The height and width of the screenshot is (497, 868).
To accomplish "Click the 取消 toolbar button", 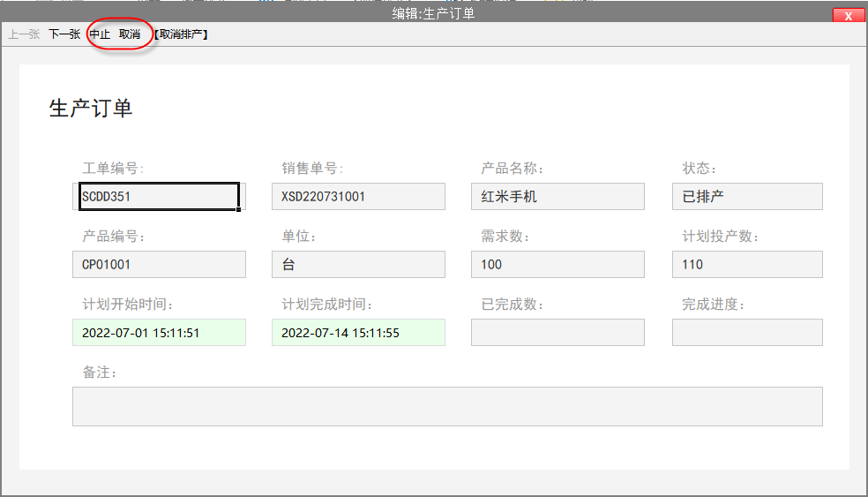I will click(130, 34).
